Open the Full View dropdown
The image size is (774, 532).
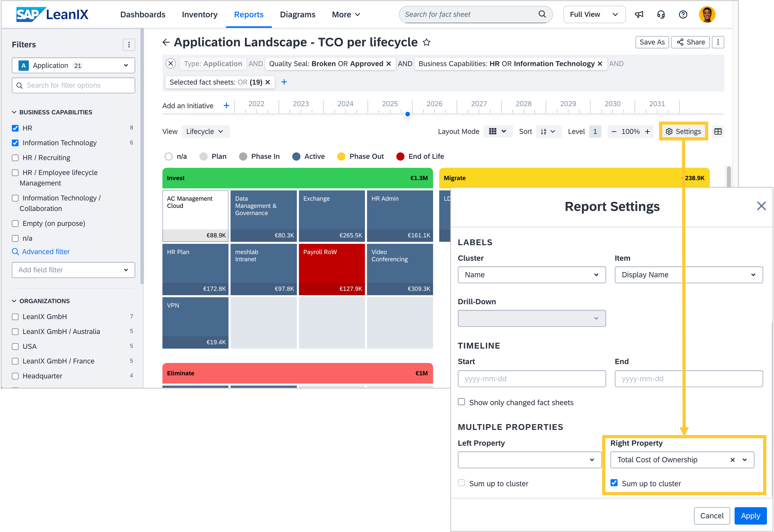point(594,14)
